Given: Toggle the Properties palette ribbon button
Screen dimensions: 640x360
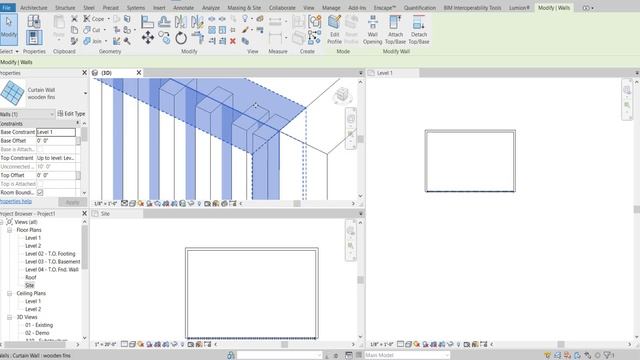Looking at the screenshot, I should coord(34,38).
